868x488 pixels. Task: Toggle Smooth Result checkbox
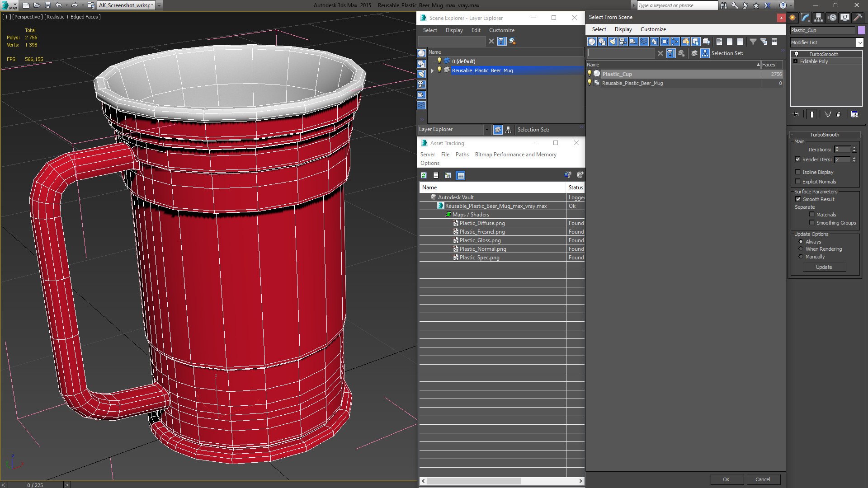click(798, 199)
